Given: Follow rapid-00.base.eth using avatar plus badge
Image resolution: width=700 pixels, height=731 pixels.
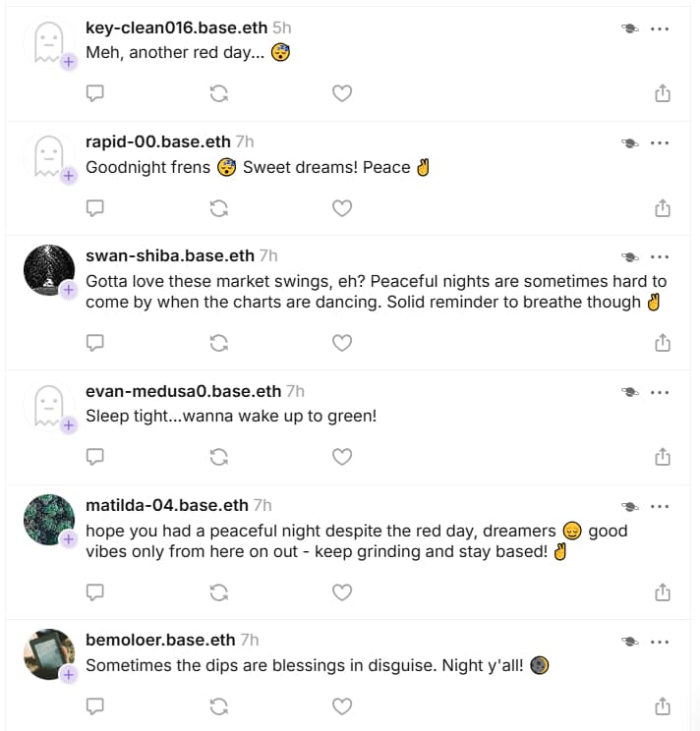Looking at the screenshot, I should tap(69, 176).
